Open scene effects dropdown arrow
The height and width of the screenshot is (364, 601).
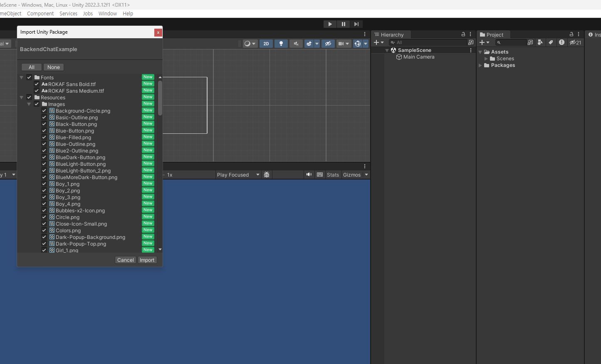317,44
